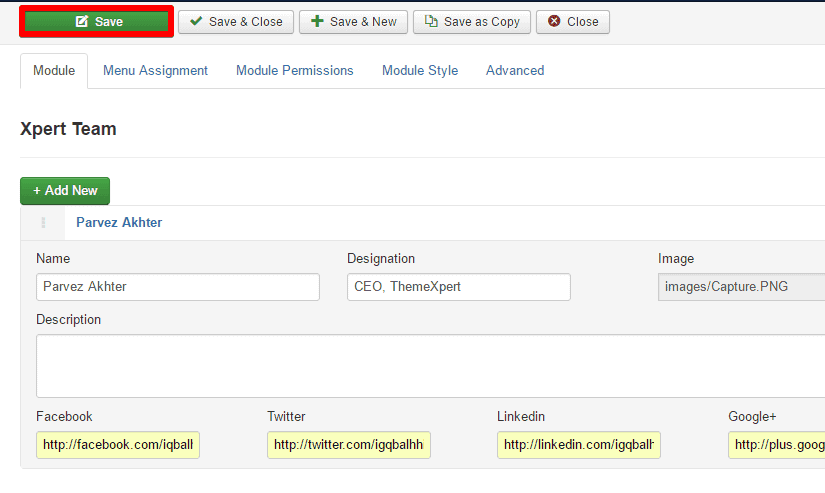825x493 pixels.
Task: Click the copy icon on Save as Copy
Action: (x=432, y=22)
